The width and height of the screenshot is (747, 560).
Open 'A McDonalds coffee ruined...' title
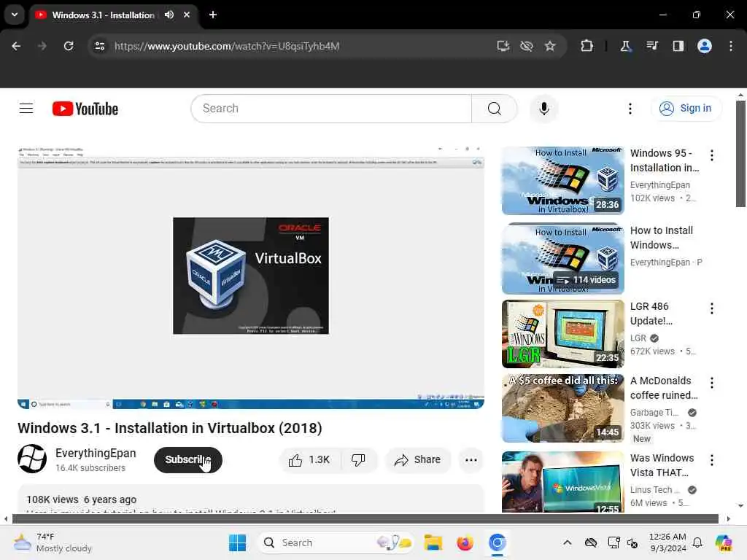click(x=664, y=388)
